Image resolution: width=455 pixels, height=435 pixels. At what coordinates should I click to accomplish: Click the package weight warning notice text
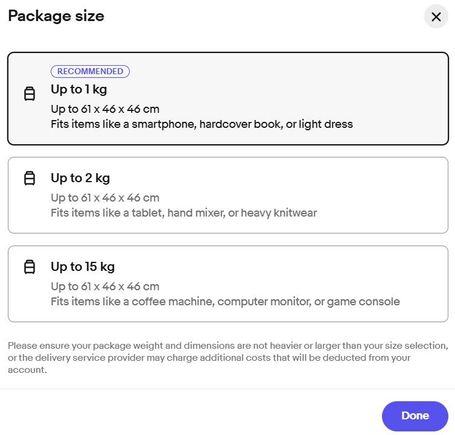coord(228,358)
